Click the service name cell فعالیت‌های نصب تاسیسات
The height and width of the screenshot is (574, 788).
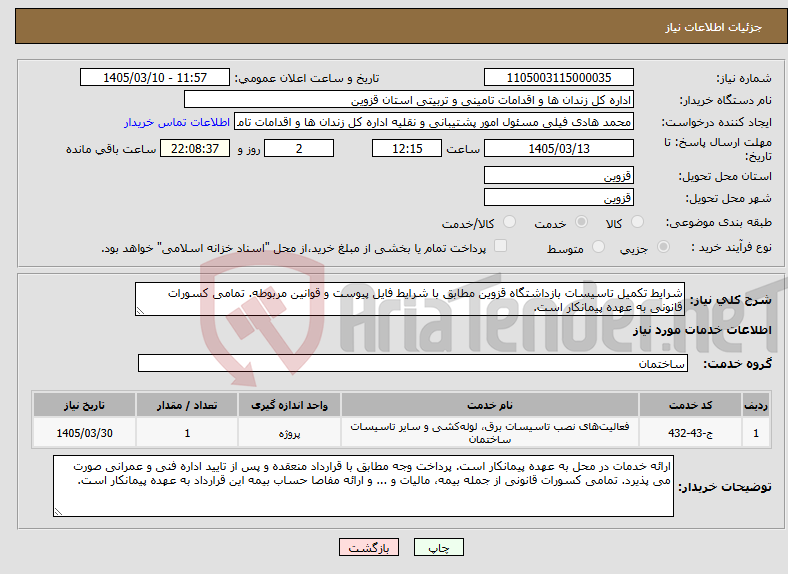point(489,432)
